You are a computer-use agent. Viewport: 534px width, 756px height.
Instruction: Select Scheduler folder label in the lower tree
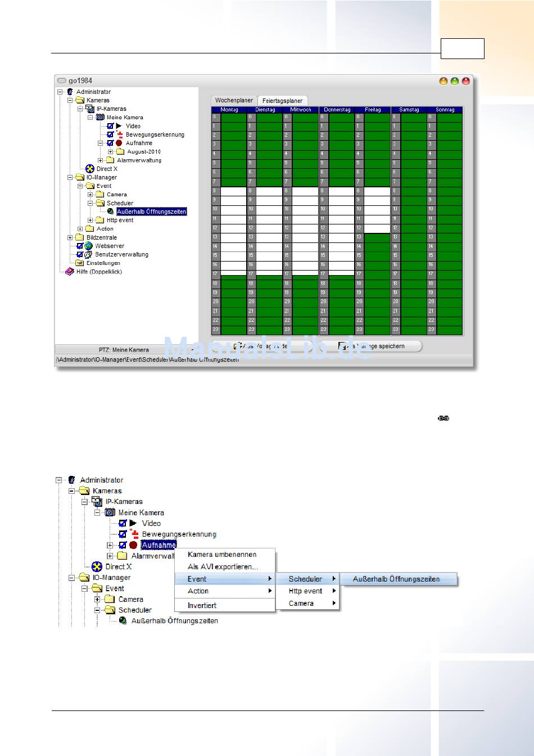(135, 610)
